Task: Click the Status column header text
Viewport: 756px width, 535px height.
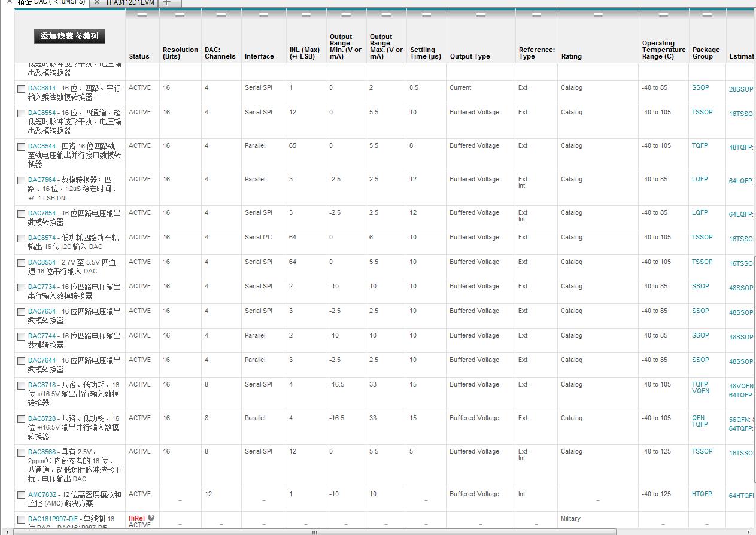Action: (139, 56)
